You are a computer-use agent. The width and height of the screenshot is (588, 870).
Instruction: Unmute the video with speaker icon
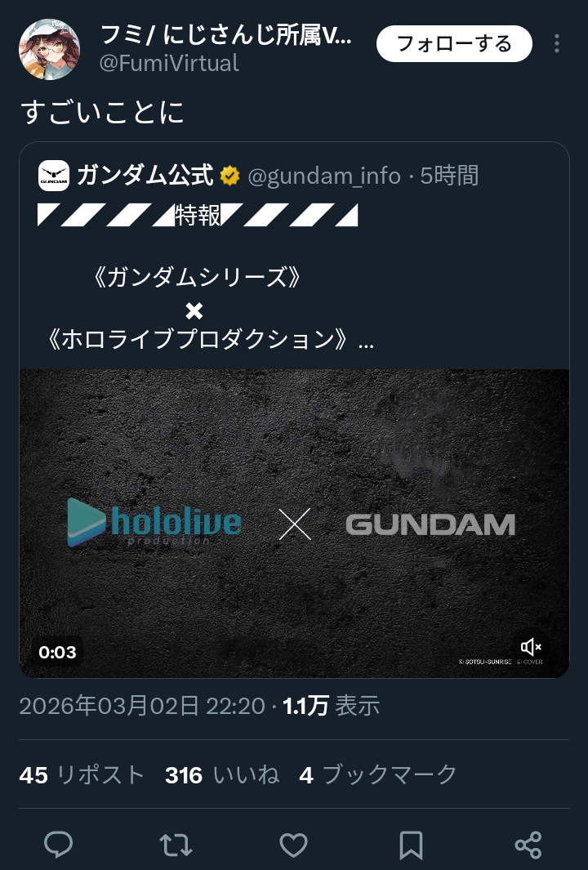(x=531, y=646)
